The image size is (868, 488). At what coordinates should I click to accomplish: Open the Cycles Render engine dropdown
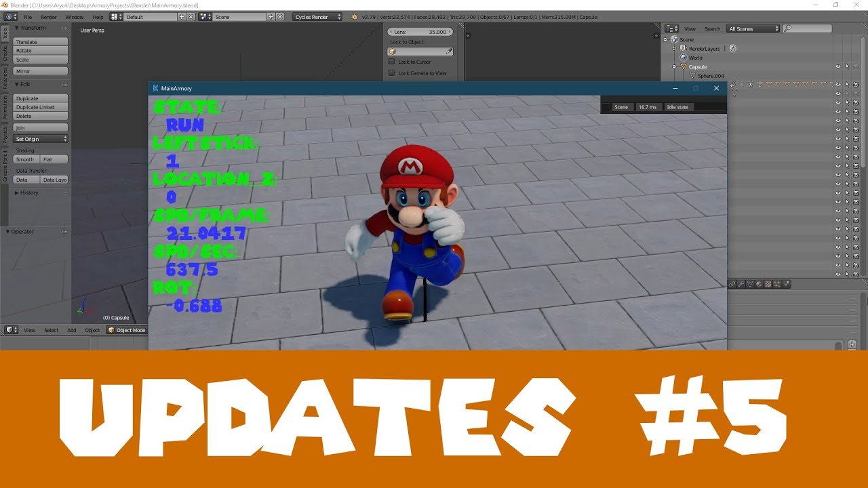[317, 16]
